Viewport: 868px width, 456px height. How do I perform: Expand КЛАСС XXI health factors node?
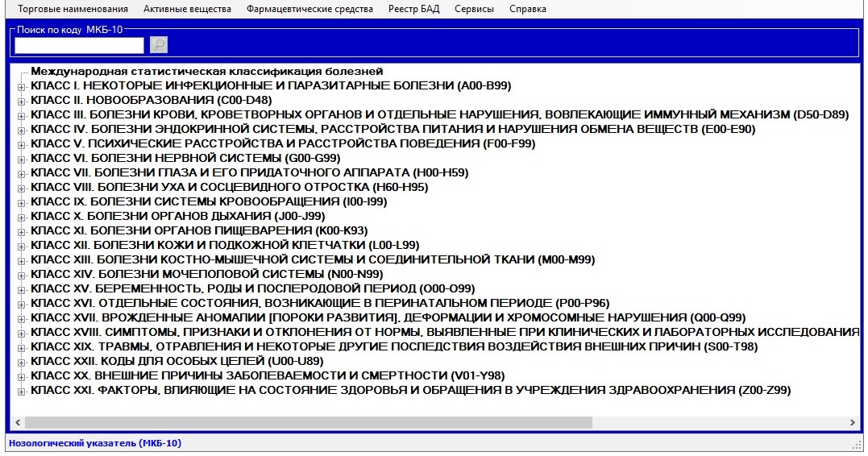coord(21,391)
